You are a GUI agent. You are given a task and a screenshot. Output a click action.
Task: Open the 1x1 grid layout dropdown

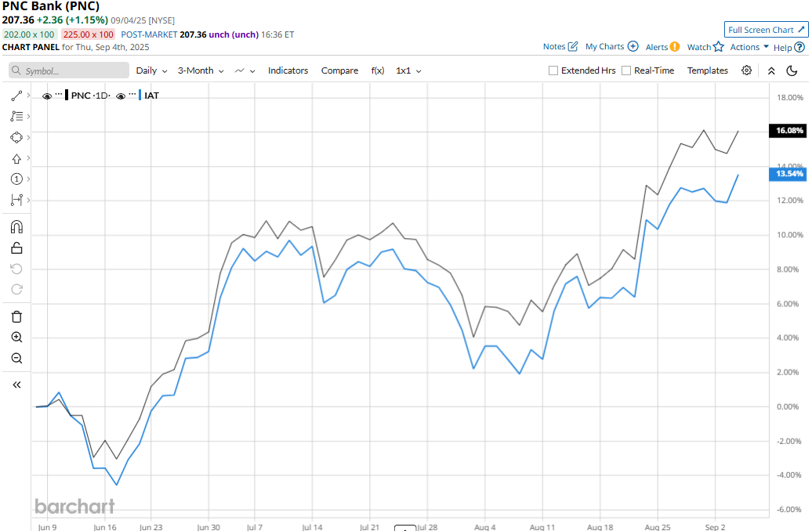408,70
